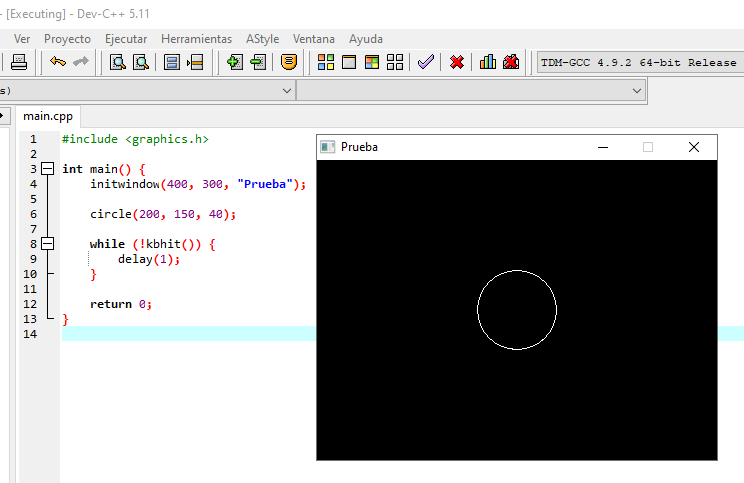Collapse the main() fold at line 3
The width and height of the screenshot is (744, 483).
47,169
